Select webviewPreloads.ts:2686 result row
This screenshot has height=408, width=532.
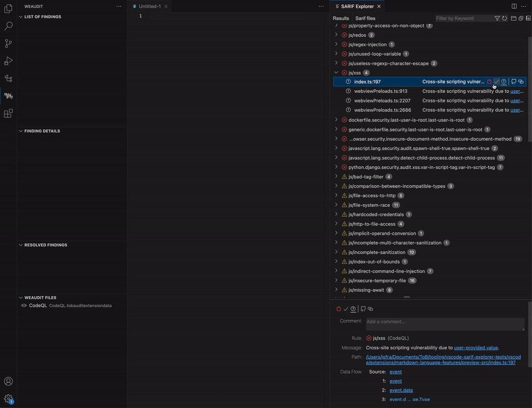[430, 110]
